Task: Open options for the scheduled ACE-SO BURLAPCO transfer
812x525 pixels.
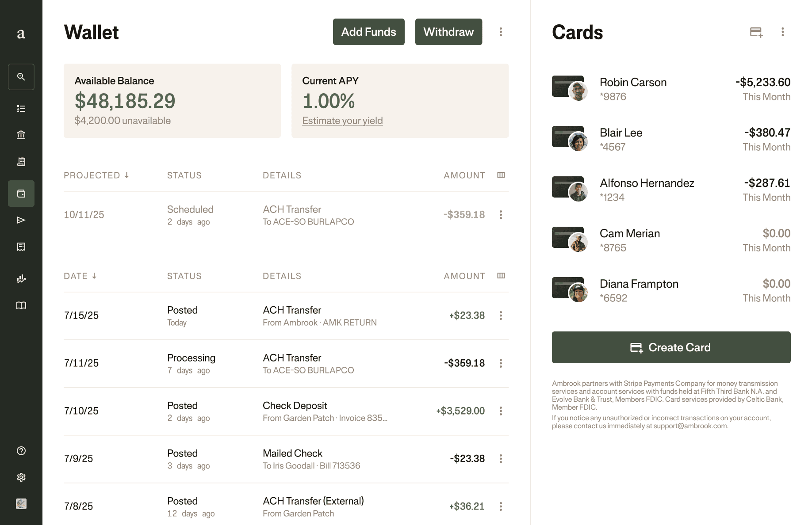Action: coord(501,214)
